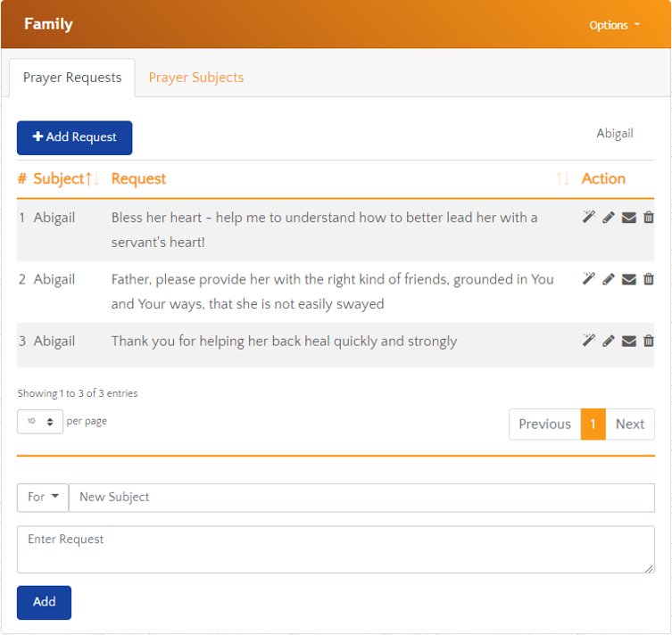Go to Next page in pagination
The width and height of the screenshot is (672, 635).
(x=629, y=425)
